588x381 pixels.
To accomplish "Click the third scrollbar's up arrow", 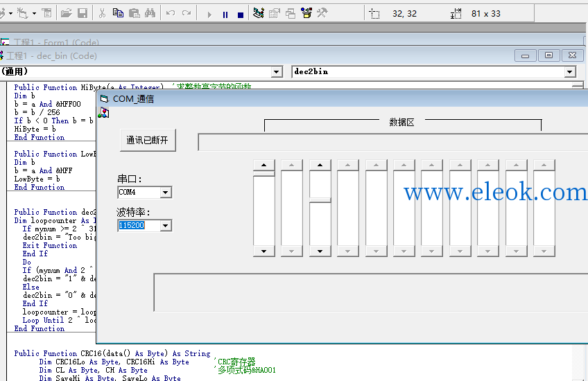I will [320, 165].
